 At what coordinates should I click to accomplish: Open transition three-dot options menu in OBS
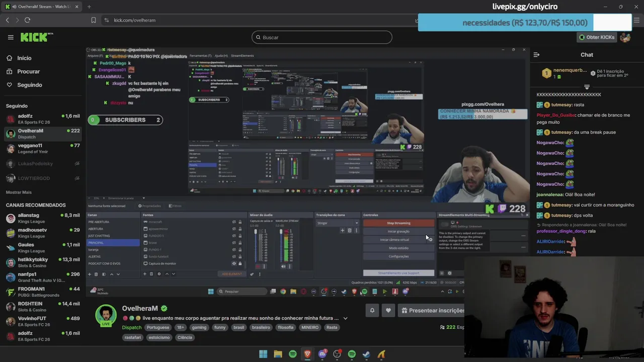coord(356,230)
